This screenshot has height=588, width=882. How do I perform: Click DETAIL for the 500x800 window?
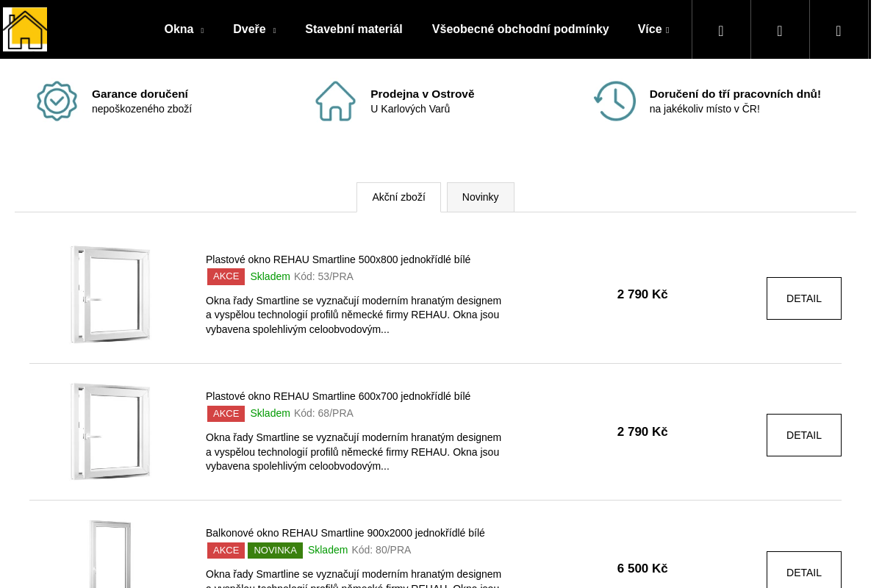(803, 298)
